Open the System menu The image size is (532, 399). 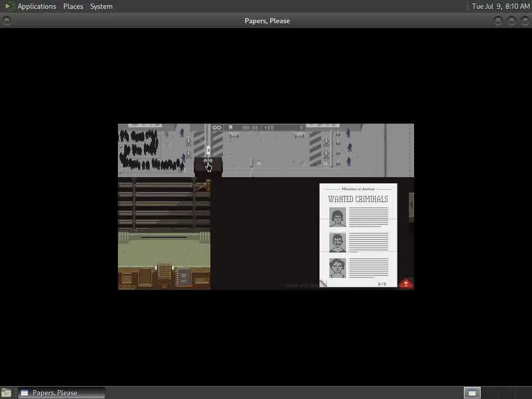pyautogui.click(x=101, y=6)
